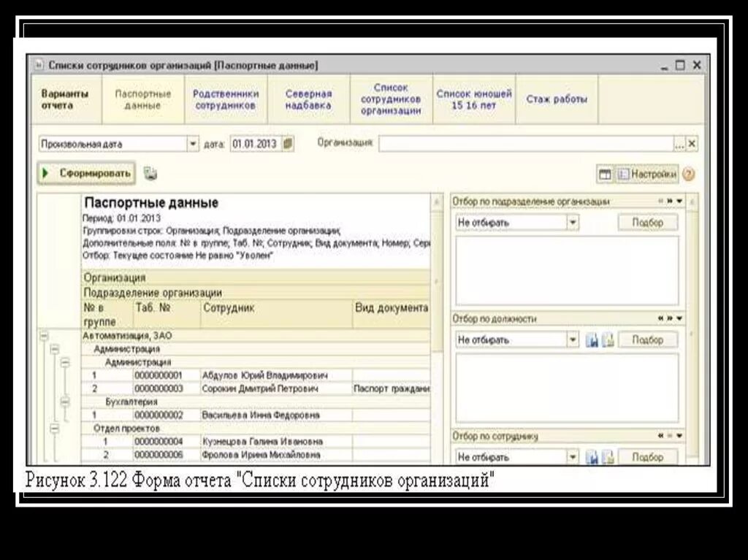Click the Вид документа column header
Image resolution: width=748 pixels, height=560 pixels.
coord(392,314)
